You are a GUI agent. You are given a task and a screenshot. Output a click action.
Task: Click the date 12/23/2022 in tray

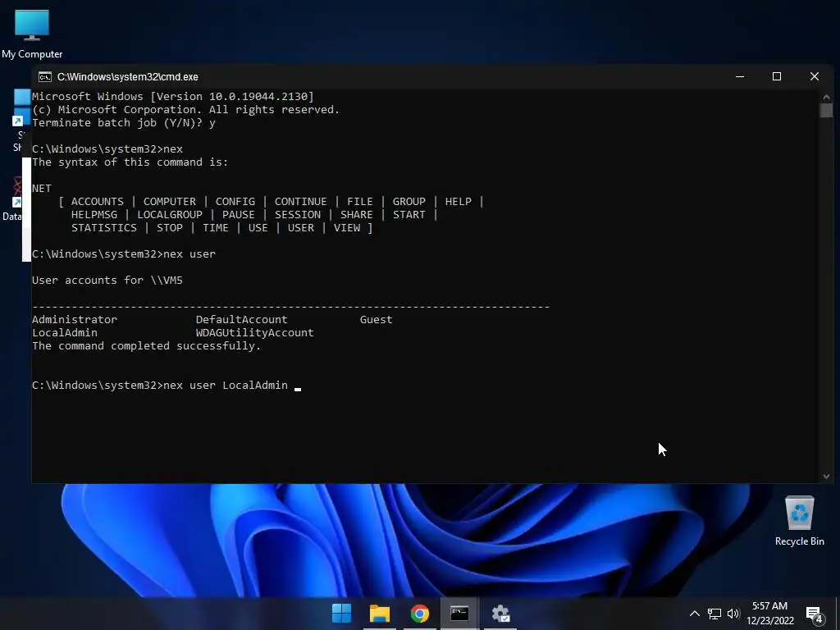pos(769,621)
